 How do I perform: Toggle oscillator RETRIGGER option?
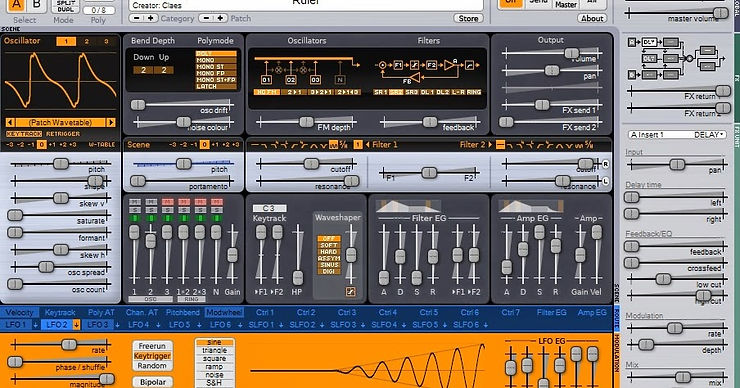click(63, 134)
